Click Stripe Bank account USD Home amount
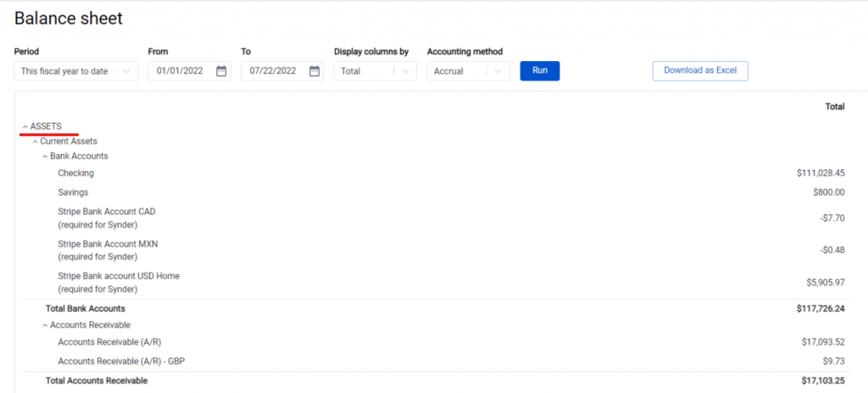 [x=826, y=282]
